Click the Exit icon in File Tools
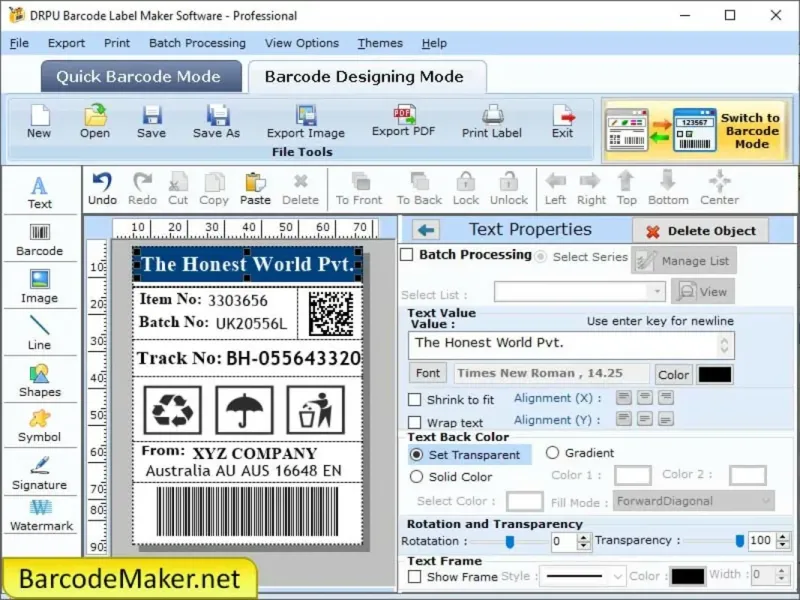800x600 pixels. tap(562, 121)
